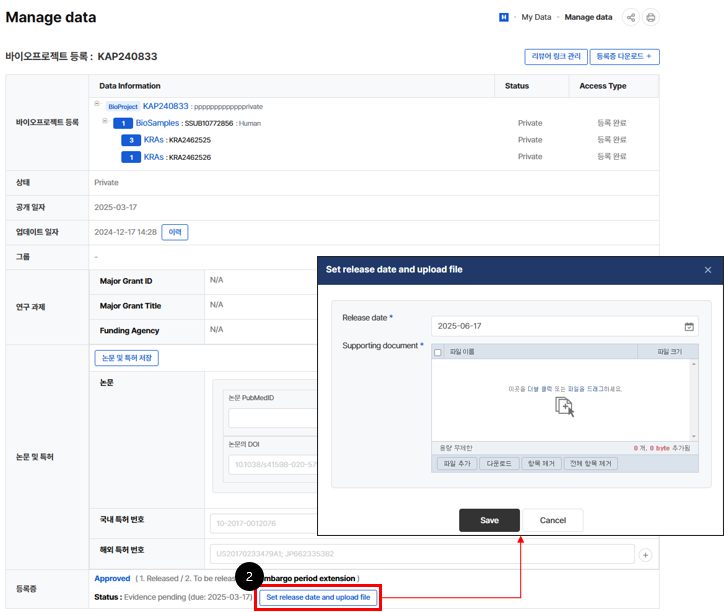Screen dimensions: 725x612
Task: Click the BioProject badge icon
Action: (x=122, y=106)
